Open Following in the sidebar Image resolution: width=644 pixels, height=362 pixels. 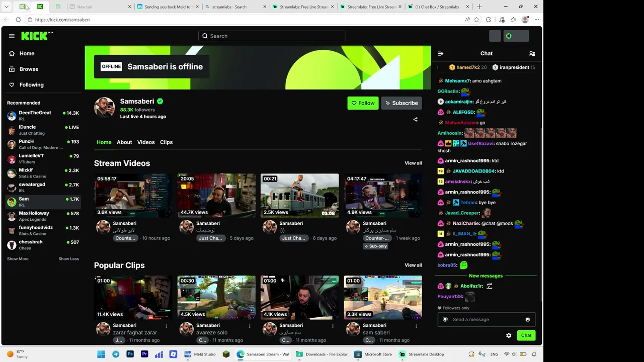tap(31, 84)
